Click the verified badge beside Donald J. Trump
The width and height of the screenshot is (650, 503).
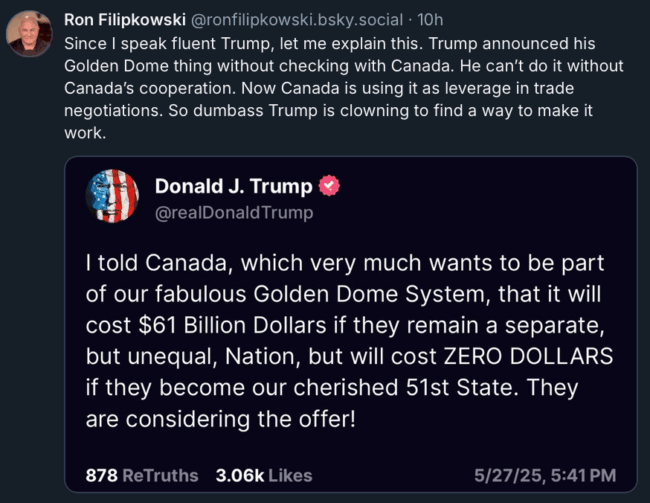pos(328,186)
